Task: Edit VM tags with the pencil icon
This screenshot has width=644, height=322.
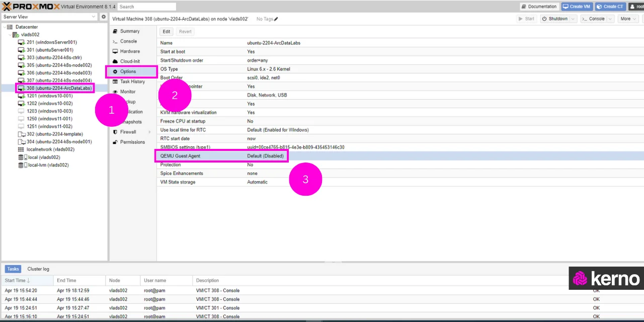Action: (276, 19)
